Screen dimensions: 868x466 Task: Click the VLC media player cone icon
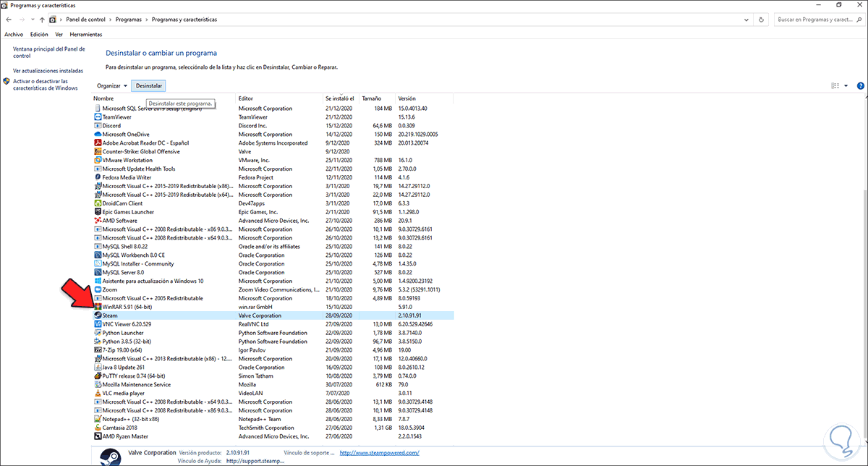98,394
